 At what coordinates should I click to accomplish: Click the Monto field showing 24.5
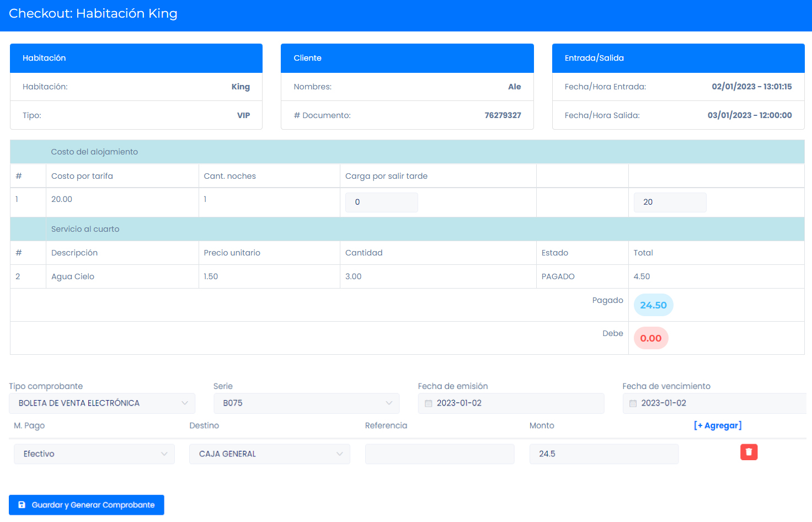click(603, 454)
